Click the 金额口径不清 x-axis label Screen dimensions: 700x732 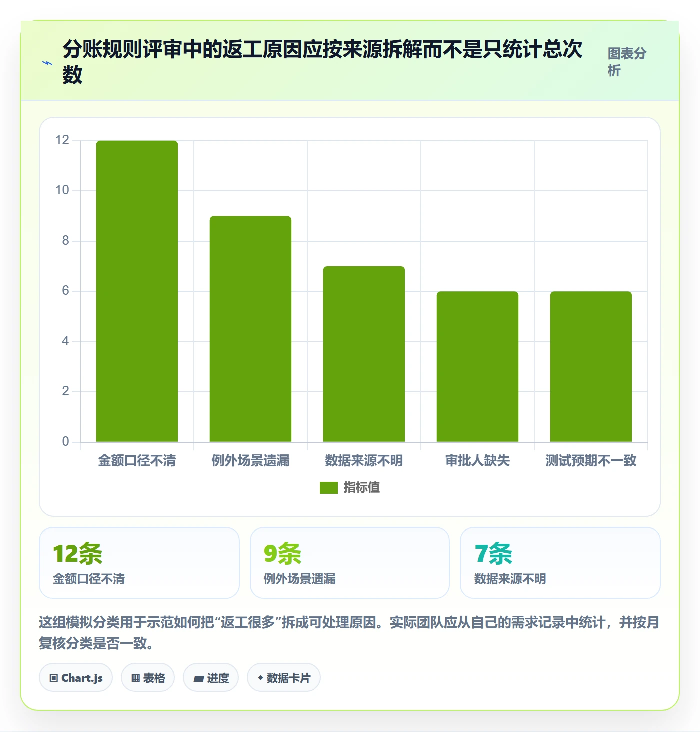[137, 460]
